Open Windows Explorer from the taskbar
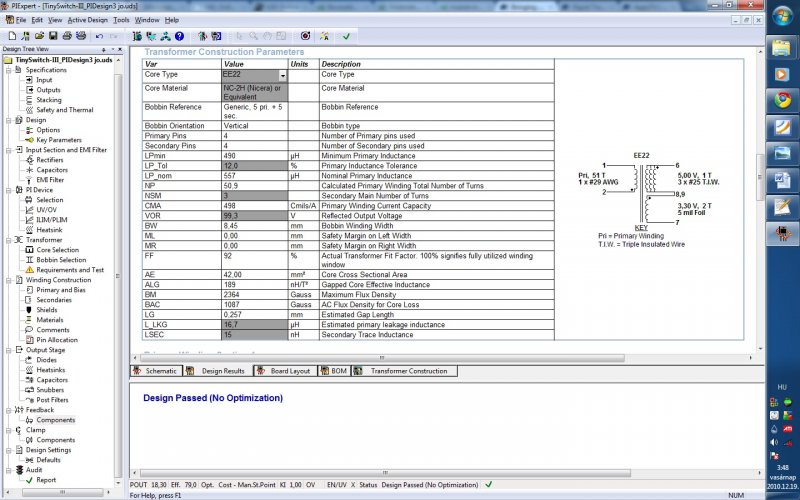800x500 pixels. [x=782, y=48]
